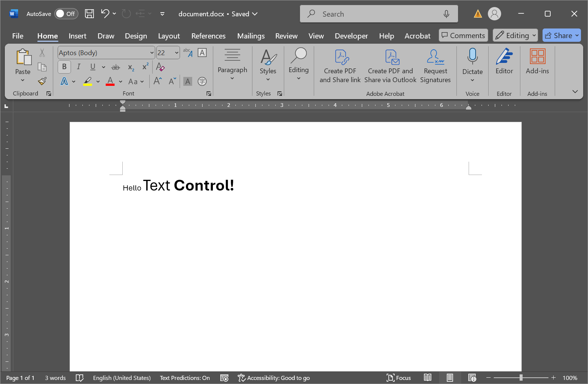Click Create PDF and Share via Outlook

point(390,67)
